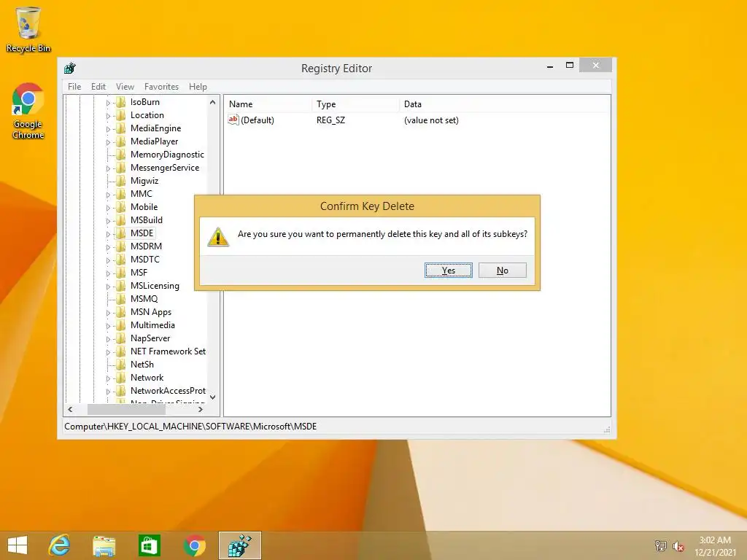Select the MSMQ key
747x560 pixels.
tap(144, 298)
